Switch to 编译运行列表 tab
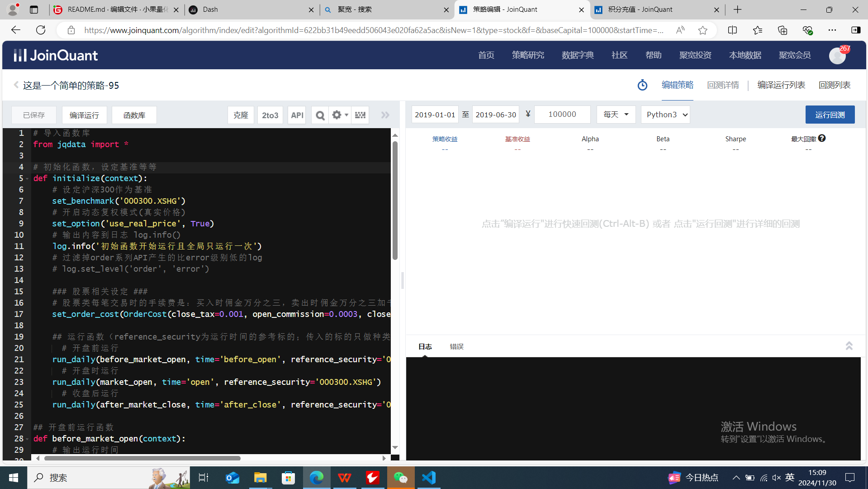This screenshot has height=489, width=868. (781, 85)
